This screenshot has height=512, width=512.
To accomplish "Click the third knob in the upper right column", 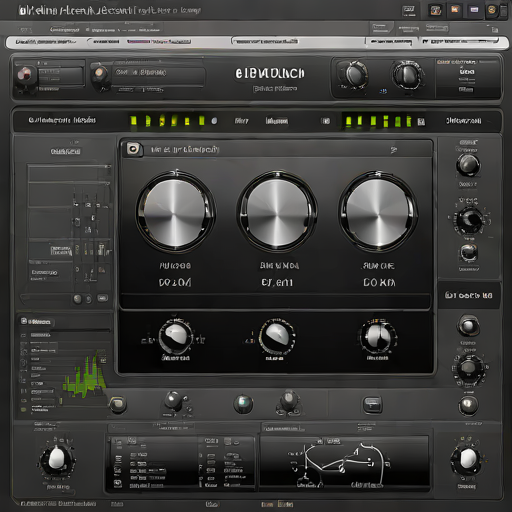I will 469,253.
